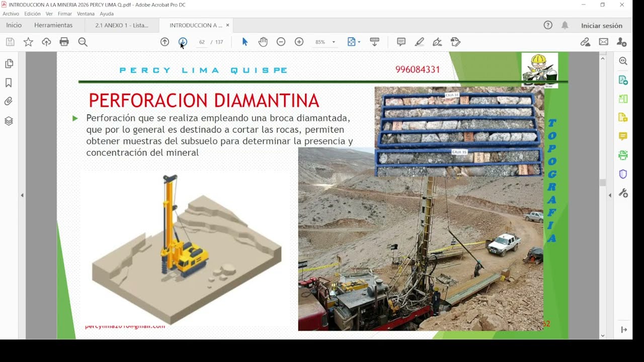Open the green Scan and OCR printer tool

pos(623,155)
